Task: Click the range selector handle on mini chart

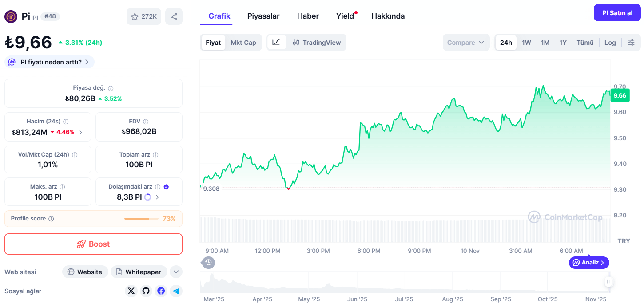Action: click(608, 282)
